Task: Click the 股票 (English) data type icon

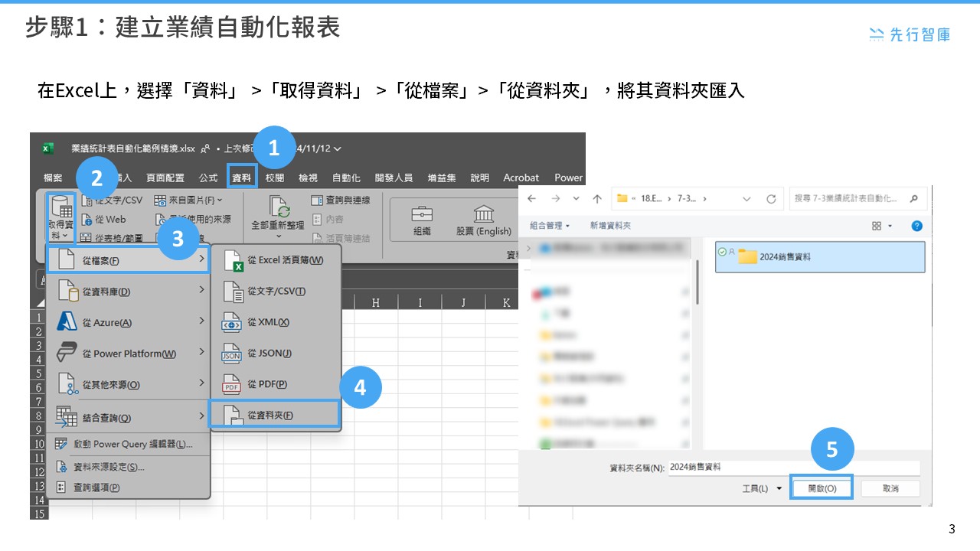Action: point(484,217)
